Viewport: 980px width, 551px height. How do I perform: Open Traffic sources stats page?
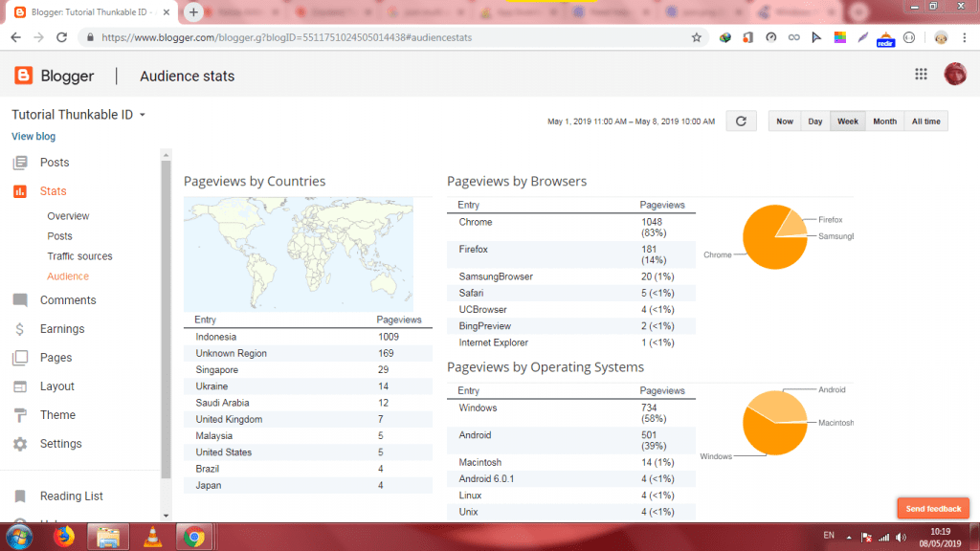79,256
